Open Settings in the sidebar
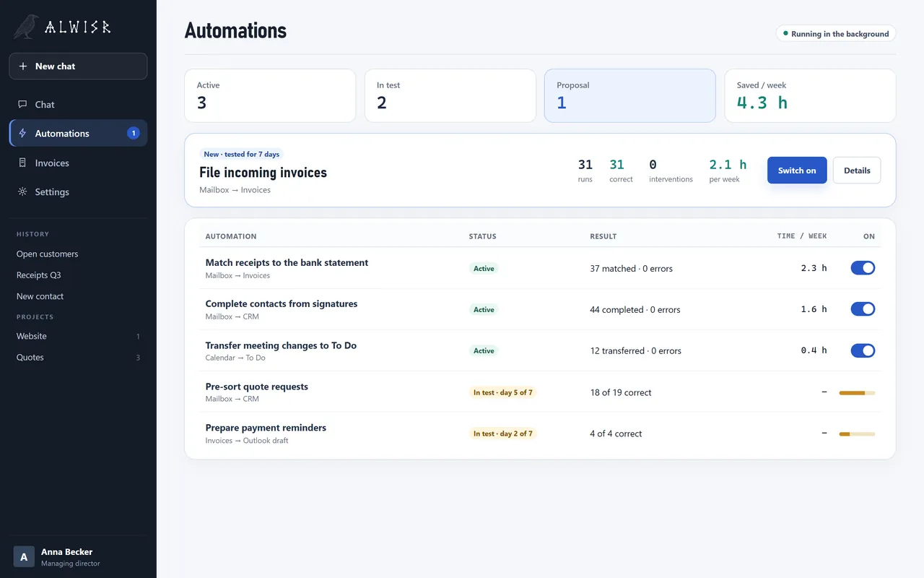The image size is (924, 578). tap(78, 192)
